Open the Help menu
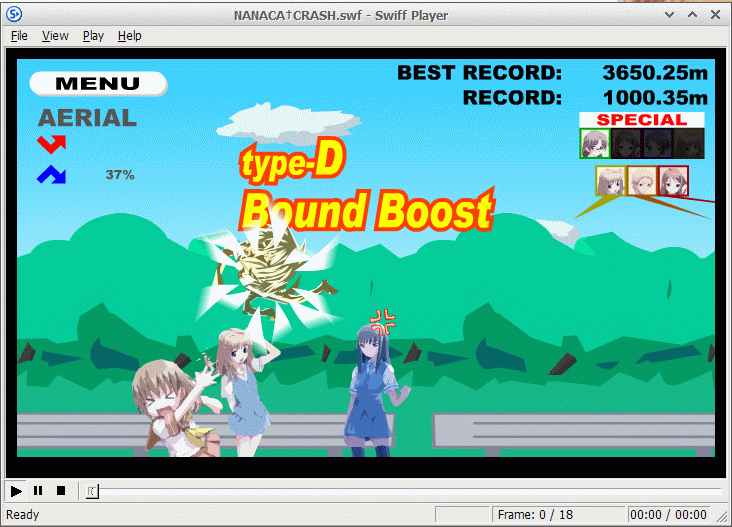The image size is (732, 527). pos(129,36)
